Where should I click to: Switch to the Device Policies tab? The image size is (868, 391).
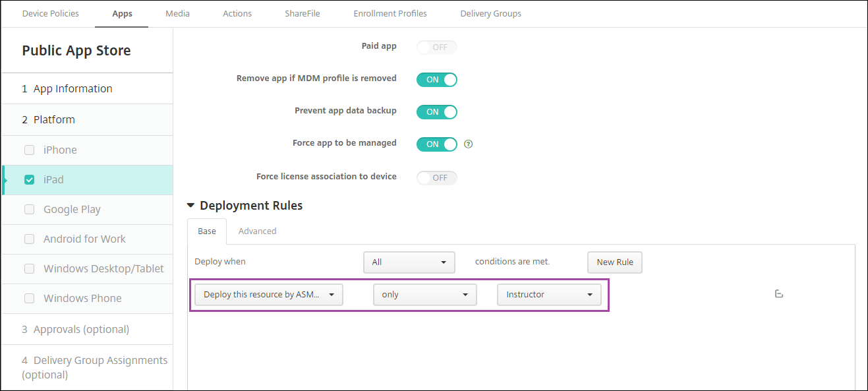(50, 13)
